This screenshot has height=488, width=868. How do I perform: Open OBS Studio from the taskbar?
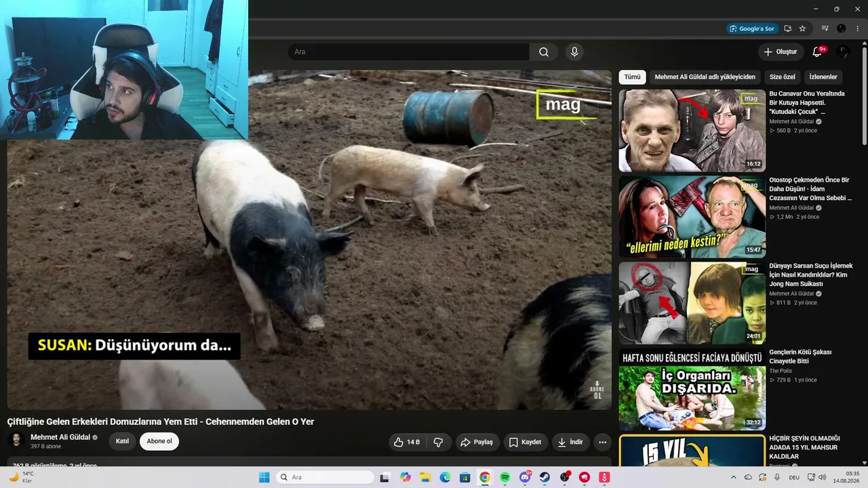565,477
